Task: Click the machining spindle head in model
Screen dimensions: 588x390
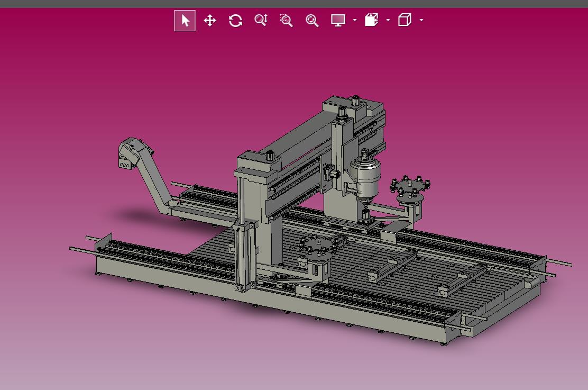Action: [365, 177]
